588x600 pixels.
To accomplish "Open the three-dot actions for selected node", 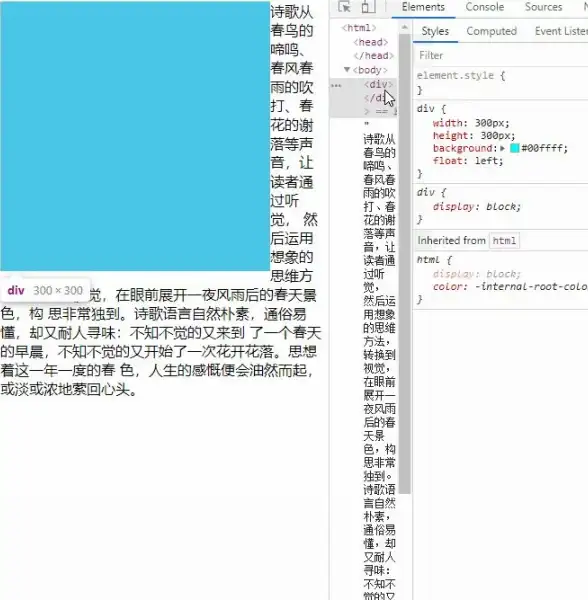I will tap(336, 85).
